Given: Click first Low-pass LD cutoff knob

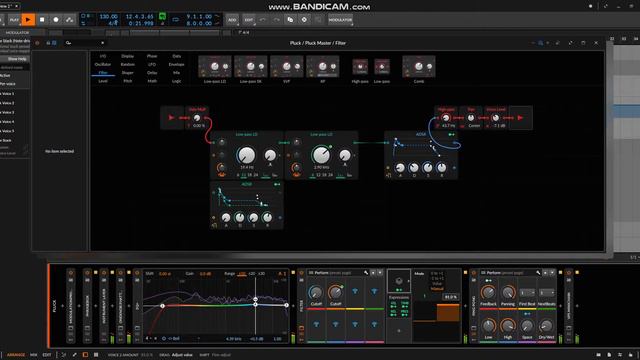Looking at the screenshot, I should (x=246, y=155).
